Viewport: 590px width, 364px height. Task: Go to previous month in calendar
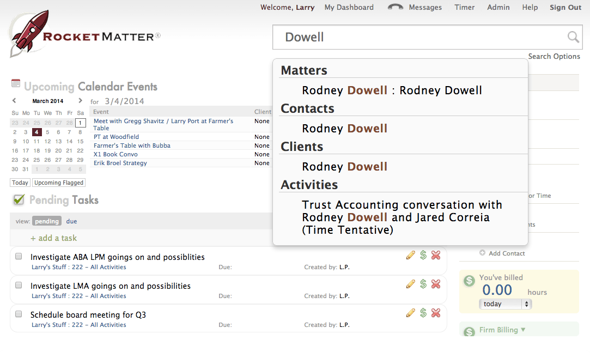[14, 100]
